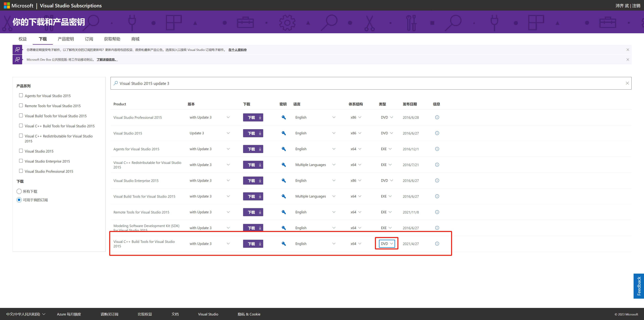Switch to the 获取帮助 tab
The width and height of the screenshot is (644, 320).
[x=112, y=39]
